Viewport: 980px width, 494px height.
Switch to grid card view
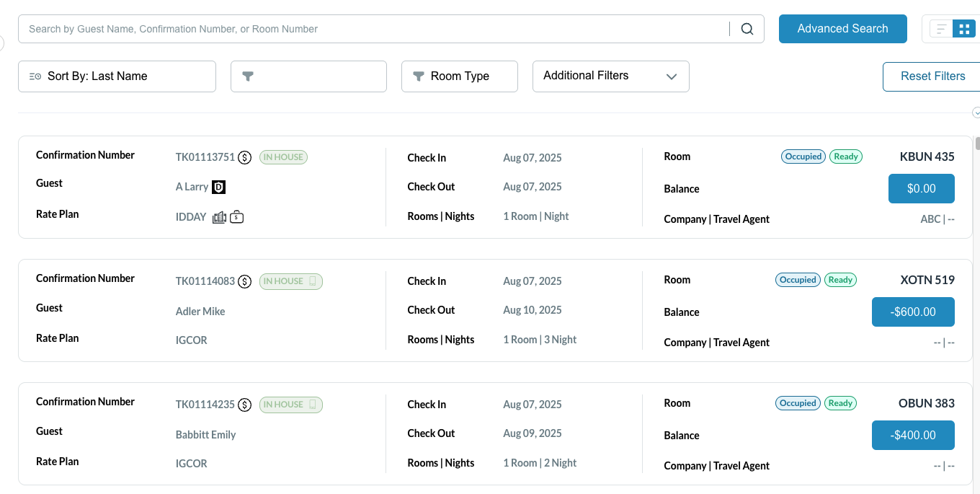[963, 29]
